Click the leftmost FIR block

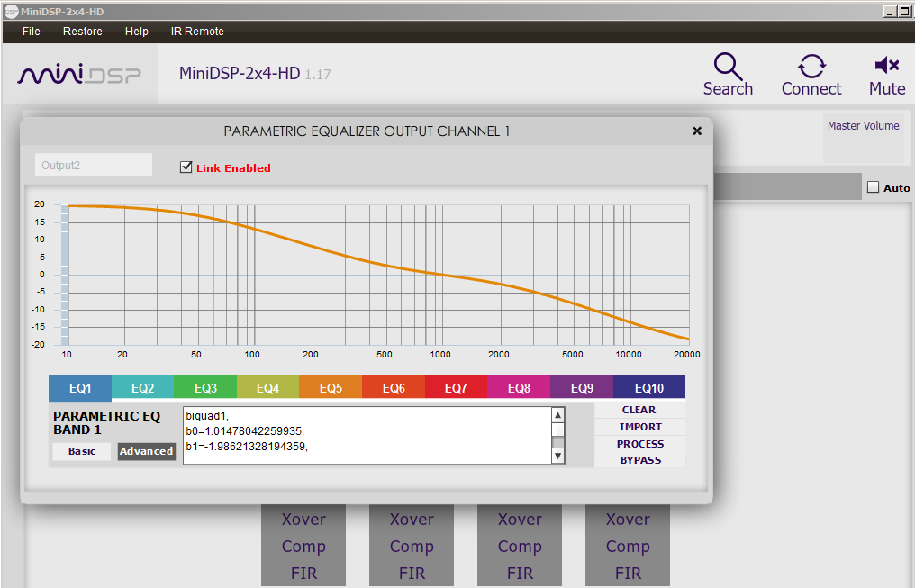pyautogui.click(x=303, y=574)
